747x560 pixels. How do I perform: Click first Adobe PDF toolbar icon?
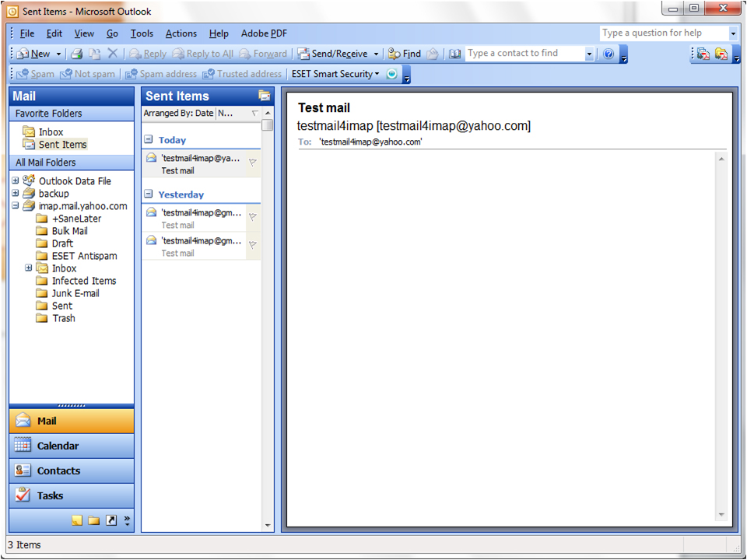703,54
